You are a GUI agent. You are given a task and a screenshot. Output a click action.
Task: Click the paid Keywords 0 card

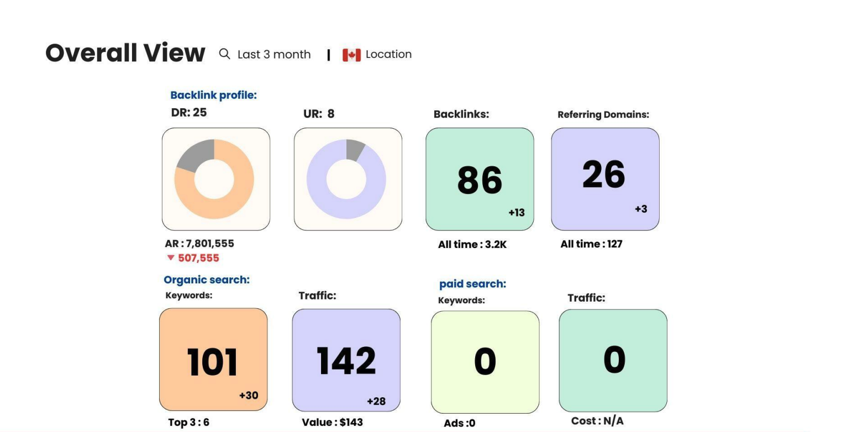pos(485,362)
